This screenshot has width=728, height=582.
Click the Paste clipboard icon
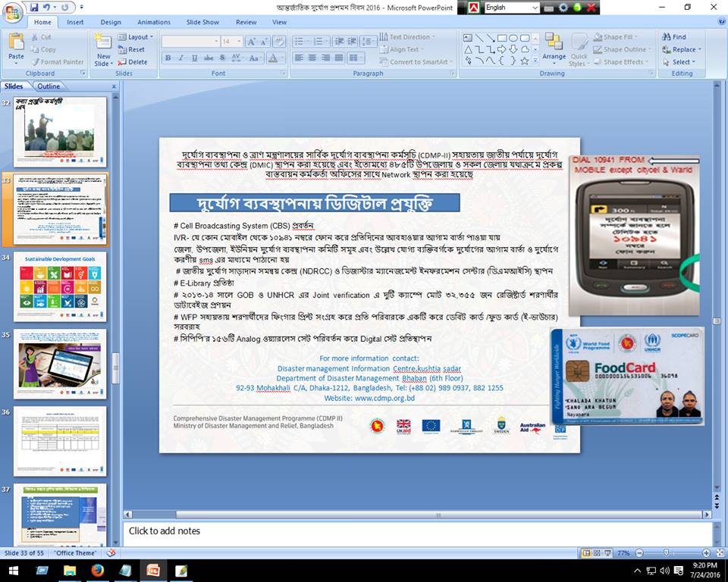point(15,46)
